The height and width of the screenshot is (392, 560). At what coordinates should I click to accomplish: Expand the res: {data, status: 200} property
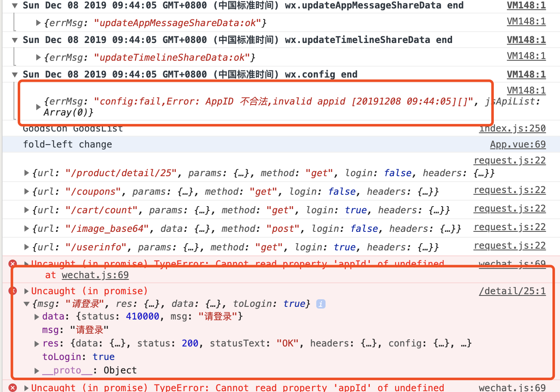pyautogui.click(x=37, y=344)
